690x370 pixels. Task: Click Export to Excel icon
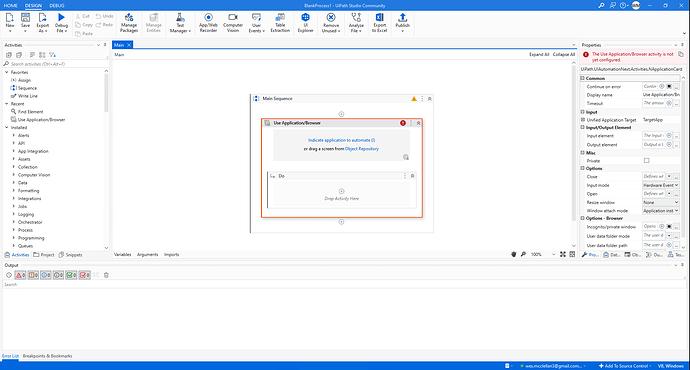tap(379, 22)
